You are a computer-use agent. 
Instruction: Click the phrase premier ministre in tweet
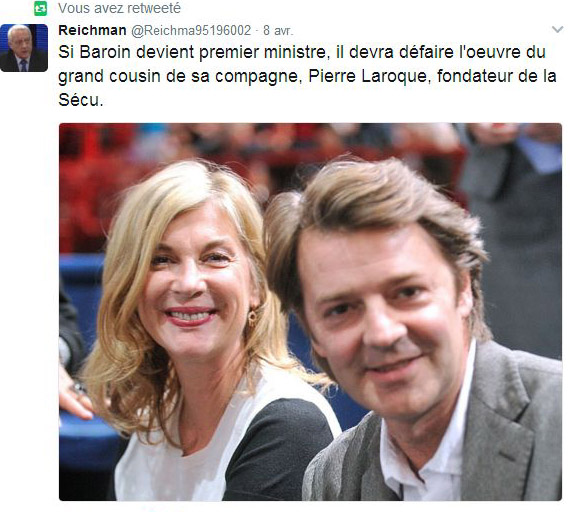tap(262, 52)
